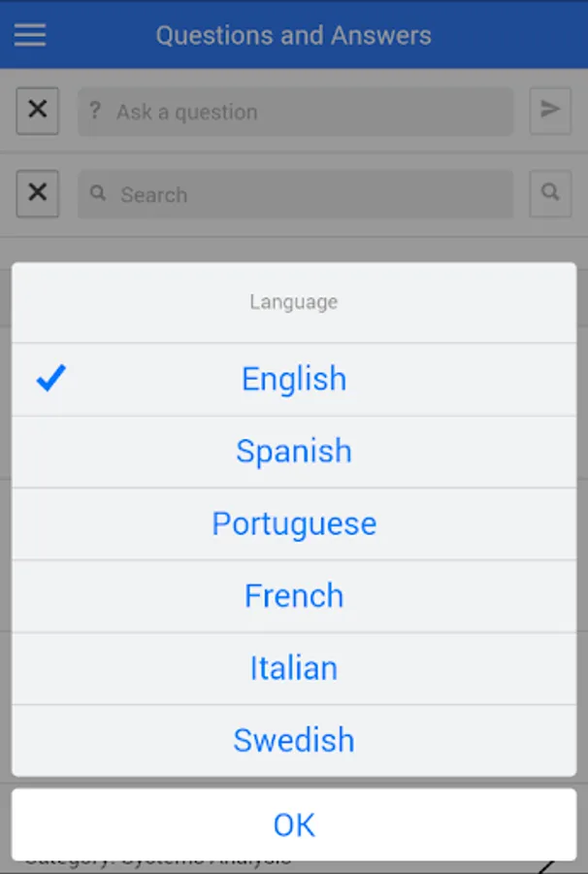Confirm language selection with OK
The height and width of the screenshot is (874, 588).
(293, 824)
